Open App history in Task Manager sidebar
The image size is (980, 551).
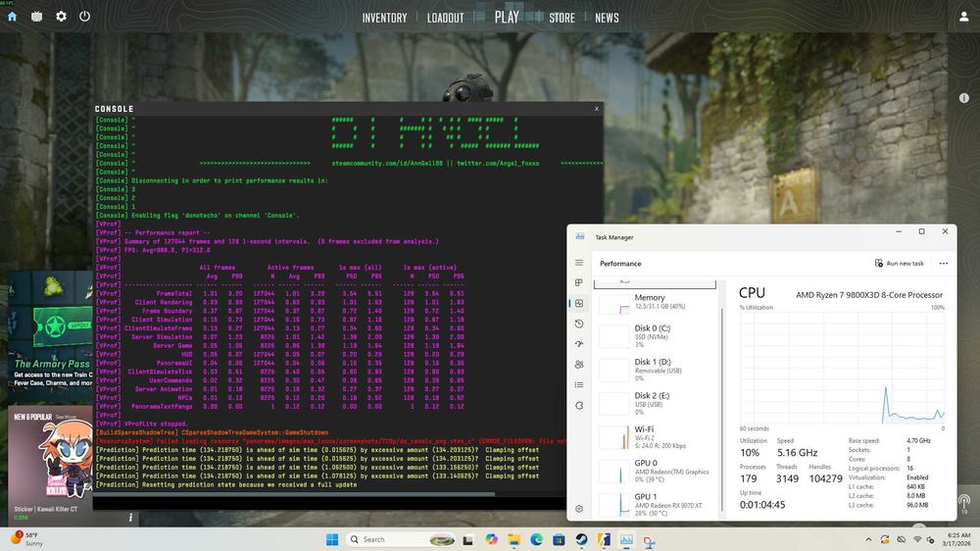click(x=579, y=324)
